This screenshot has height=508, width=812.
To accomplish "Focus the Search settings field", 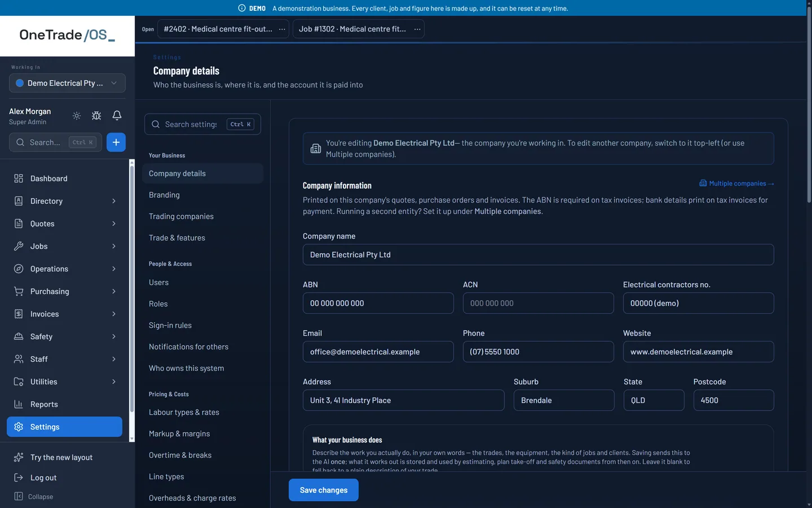I will pos(202,124).
